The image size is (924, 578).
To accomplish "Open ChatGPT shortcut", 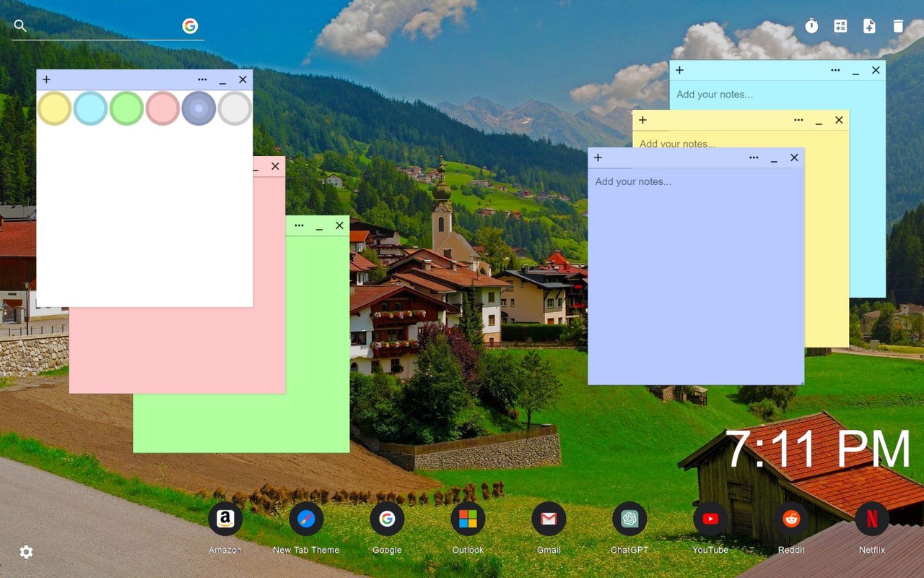I will coord(629,519).
